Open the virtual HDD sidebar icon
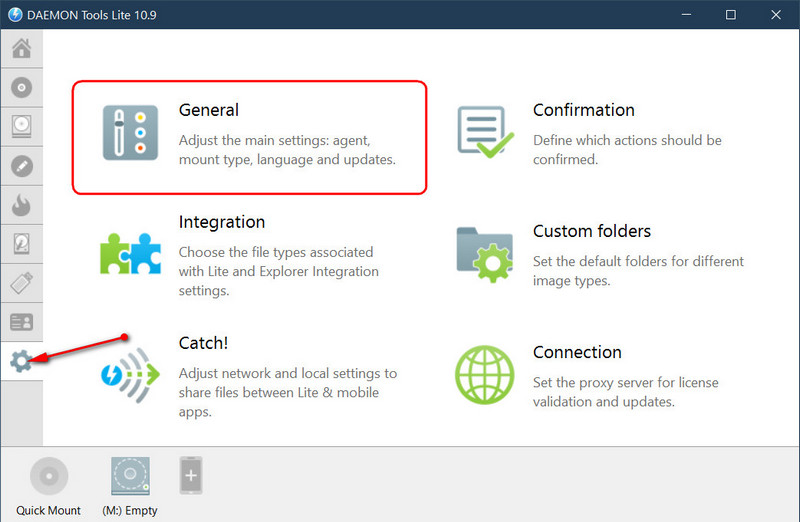800x522 pixels. tap(21, 244)
